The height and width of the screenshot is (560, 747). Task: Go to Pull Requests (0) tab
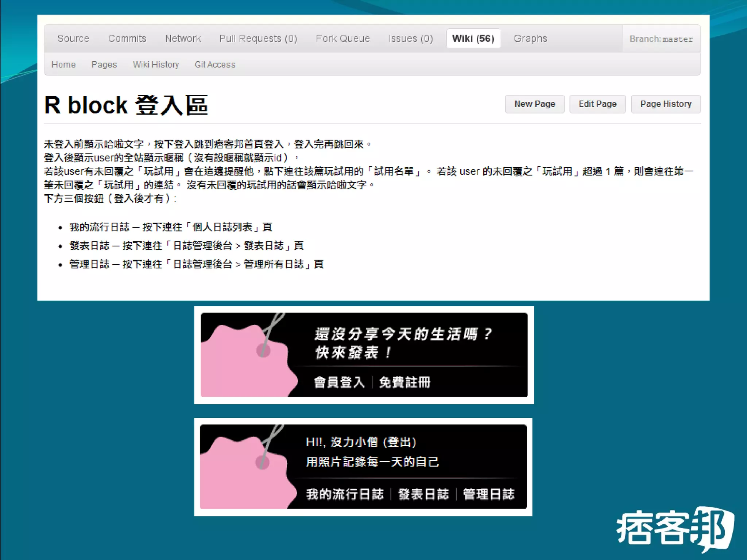[258, 39]
